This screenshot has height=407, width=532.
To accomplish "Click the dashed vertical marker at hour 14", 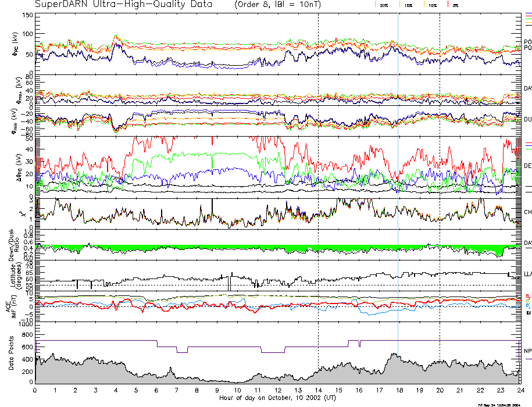I will coord(318,174).
